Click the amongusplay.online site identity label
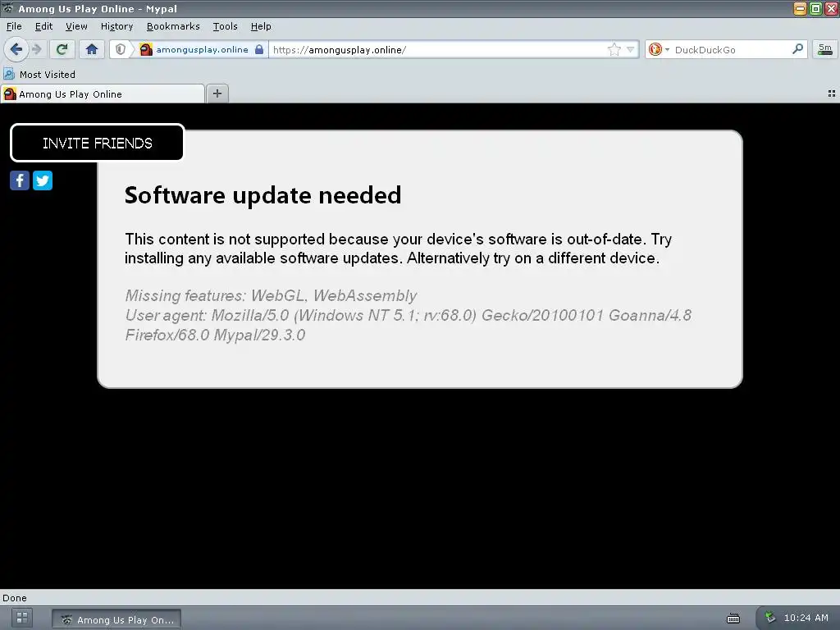 click(x=202, y=50)
